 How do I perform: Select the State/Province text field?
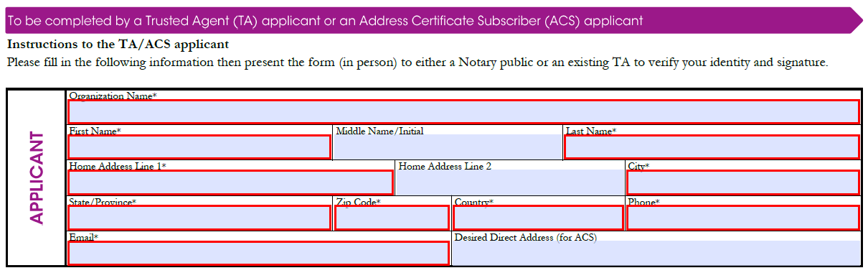pyautogui.click(x=199, y=218)
